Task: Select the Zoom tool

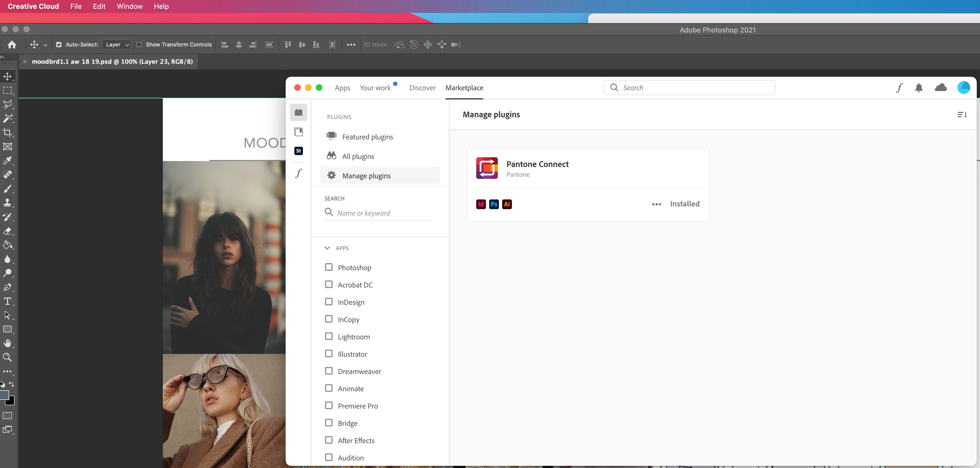Action: pyautogui.click(x=7, y=357)
